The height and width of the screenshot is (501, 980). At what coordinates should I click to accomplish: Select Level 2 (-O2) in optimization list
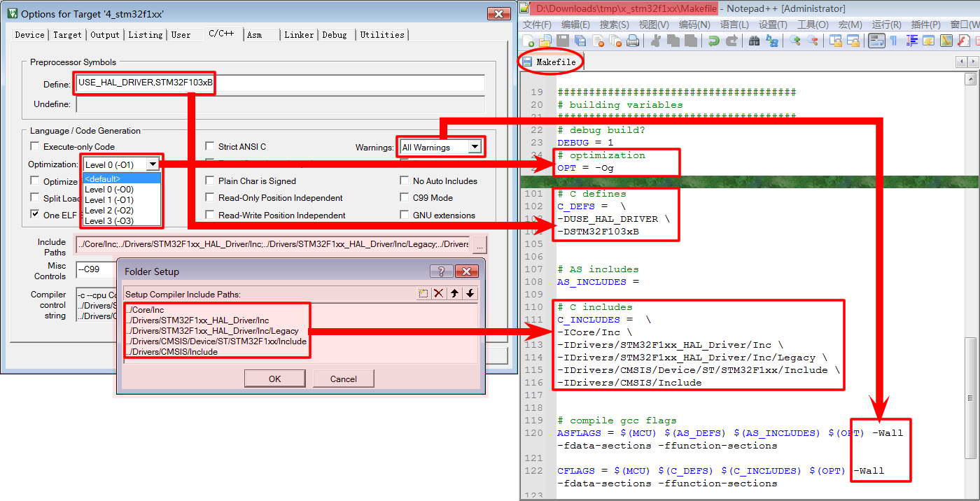point(108,211)
